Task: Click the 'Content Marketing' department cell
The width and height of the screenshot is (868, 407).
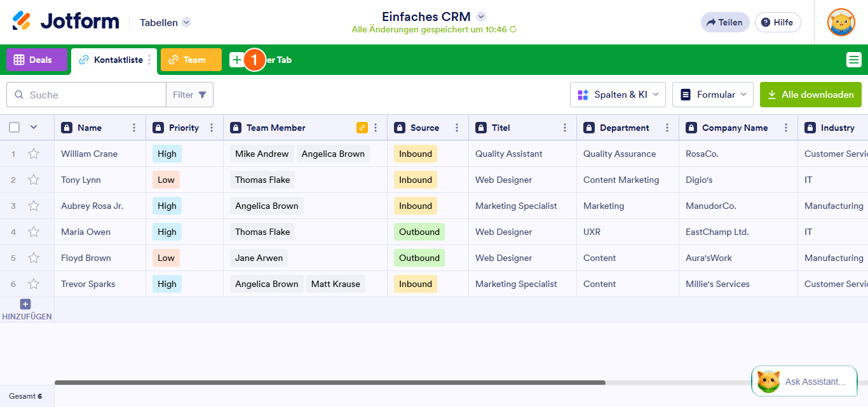Action: 627,180
